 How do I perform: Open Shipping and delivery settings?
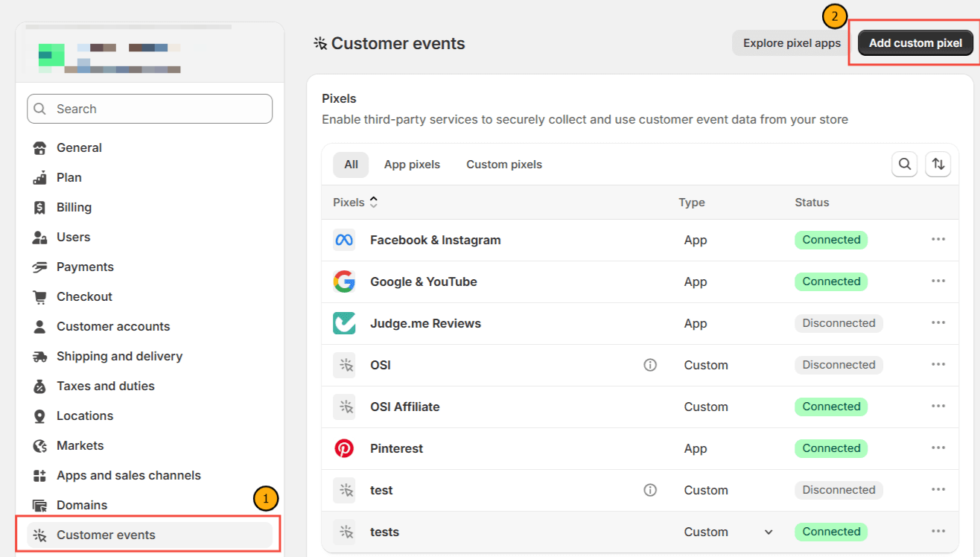coord(119,356)
